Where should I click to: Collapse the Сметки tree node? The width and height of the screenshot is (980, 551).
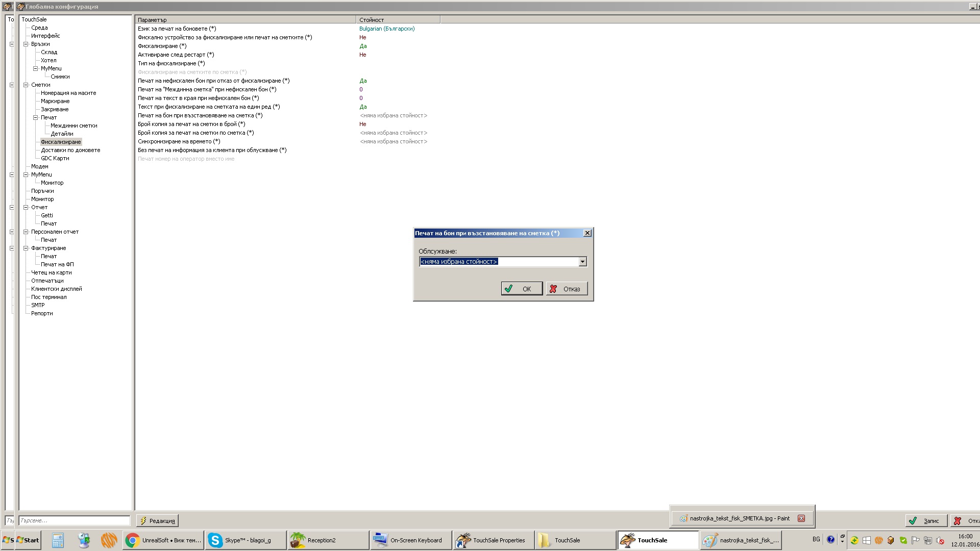pyautogui.click(x=26, y=85)
